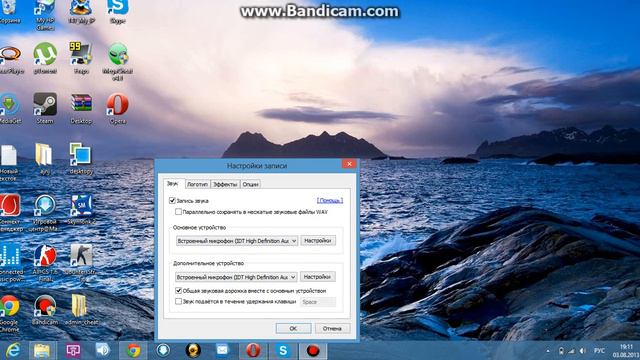Switch to Opera in the taskbar

tap(253, 351)
